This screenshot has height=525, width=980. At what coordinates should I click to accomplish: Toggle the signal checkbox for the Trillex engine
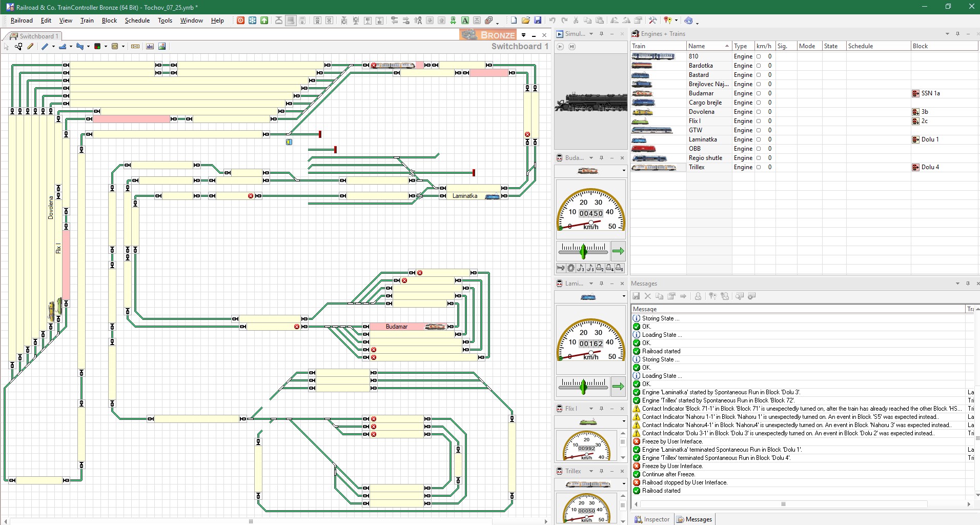point(759,167)
